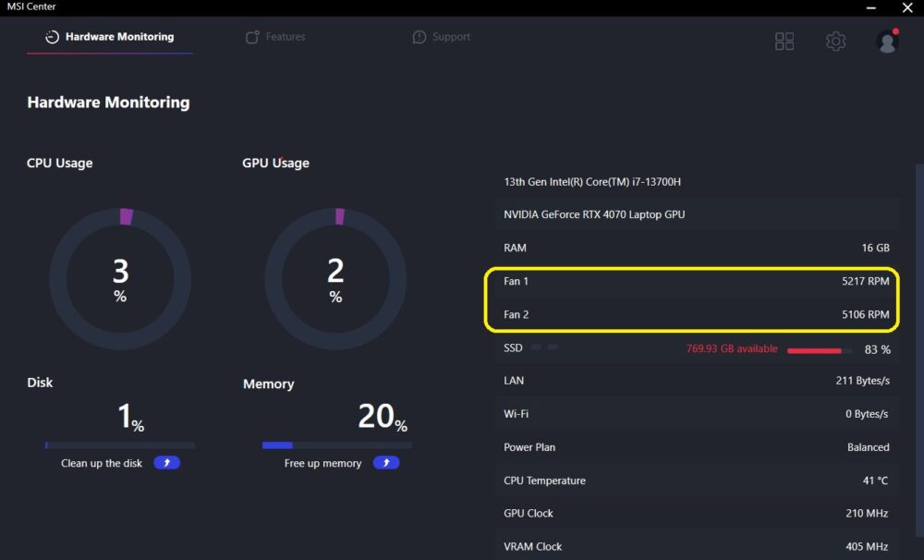Click the user profile avatar
This screenshot has width=924, height=560.
tap(887, 41)
